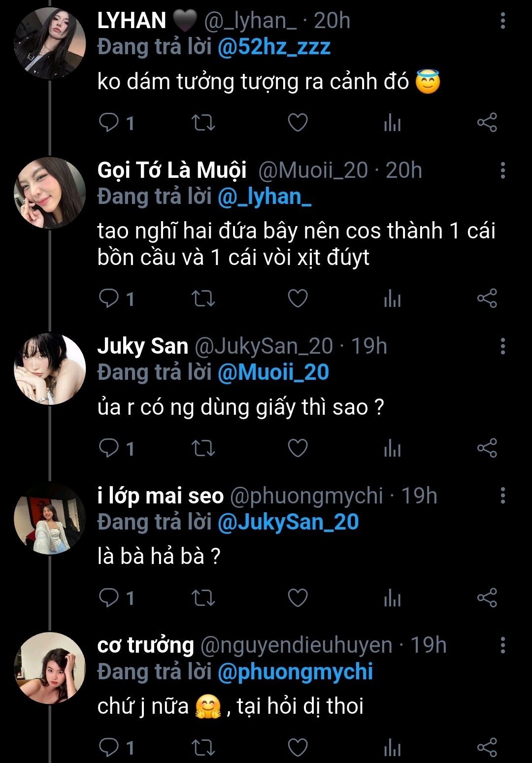The height and width of the screenshot is (763, 532).
Task: Open LYHAN's profile picture
Action: point(50,43)
